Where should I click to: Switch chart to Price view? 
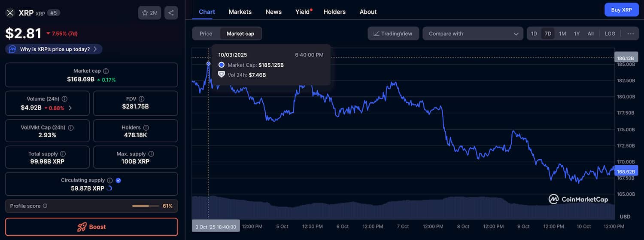pyautogui.click(x=206, y=34)
